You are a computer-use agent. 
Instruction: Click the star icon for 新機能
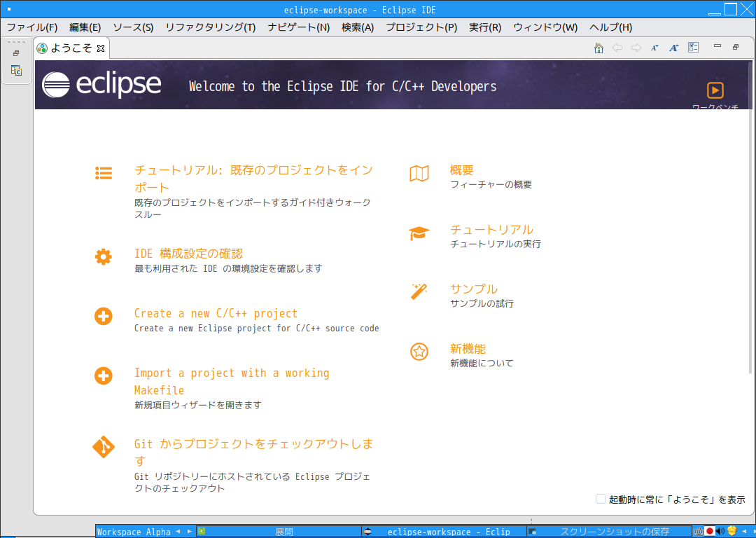[419, 352]
